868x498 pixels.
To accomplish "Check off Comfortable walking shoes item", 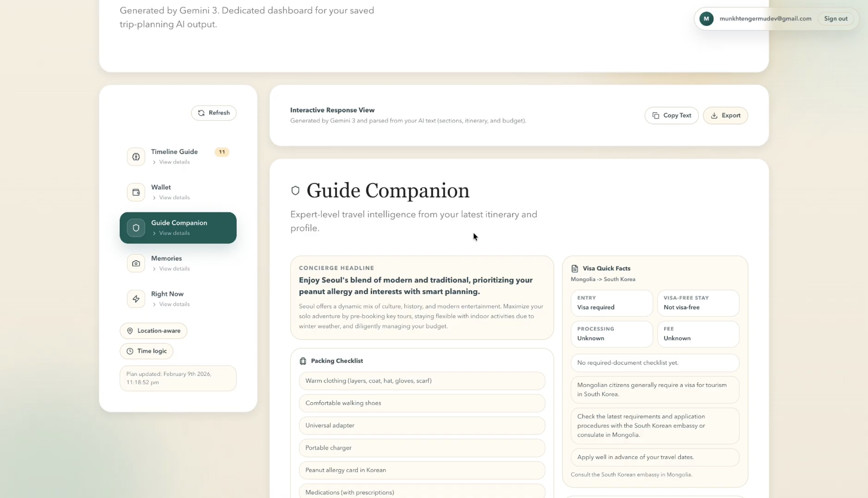I will click(422, 403).
